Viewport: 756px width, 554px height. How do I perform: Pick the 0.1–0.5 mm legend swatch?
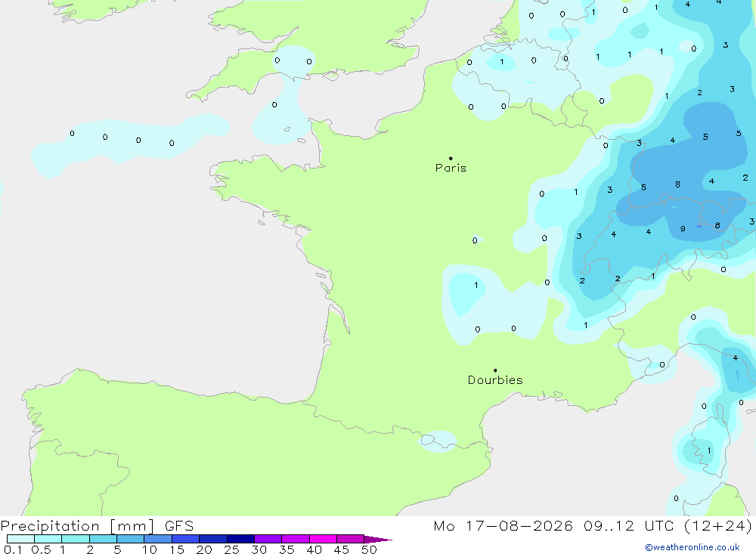20,539
